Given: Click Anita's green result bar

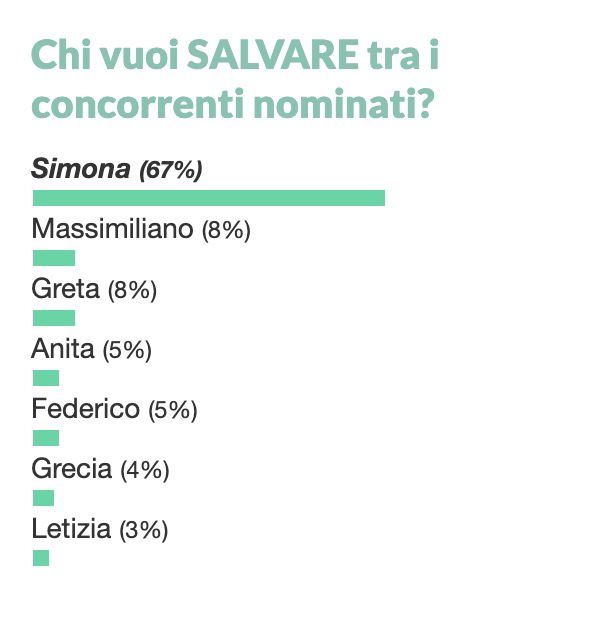Looking at the screenshot, I should (x=46, y=378).
